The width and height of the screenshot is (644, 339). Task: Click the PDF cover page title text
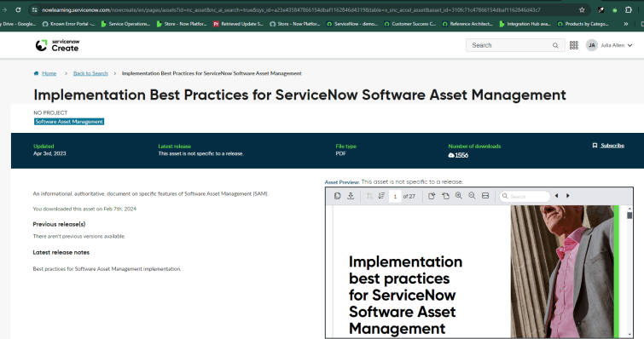click(x=405, y=295)
